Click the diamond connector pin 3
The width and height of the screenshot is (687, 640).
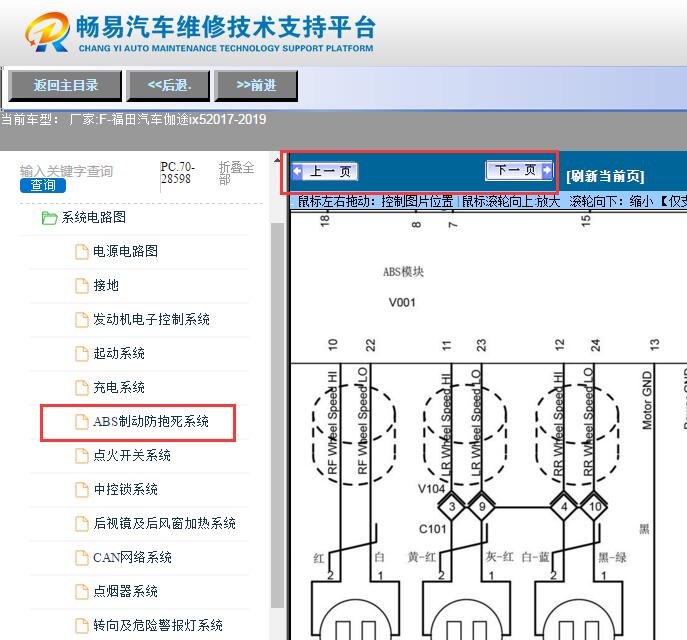coord(452,507)
